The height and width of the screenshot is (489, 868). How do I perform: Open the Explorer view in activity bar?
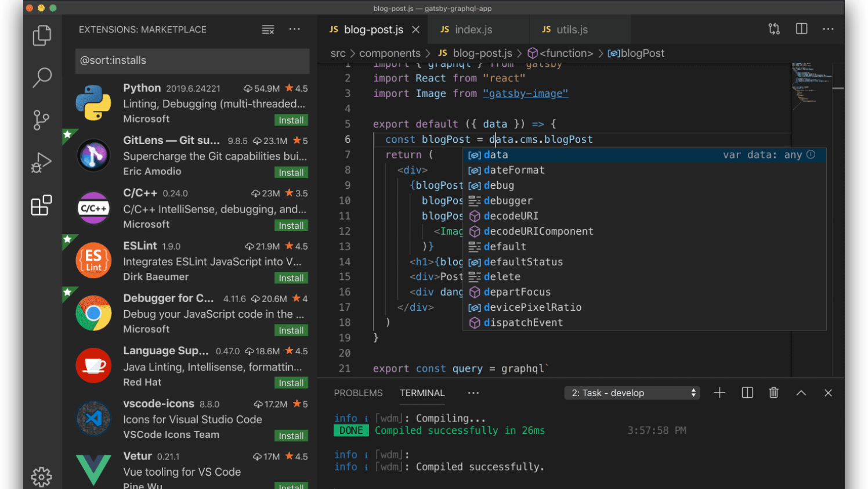click(x=42, y=35)
